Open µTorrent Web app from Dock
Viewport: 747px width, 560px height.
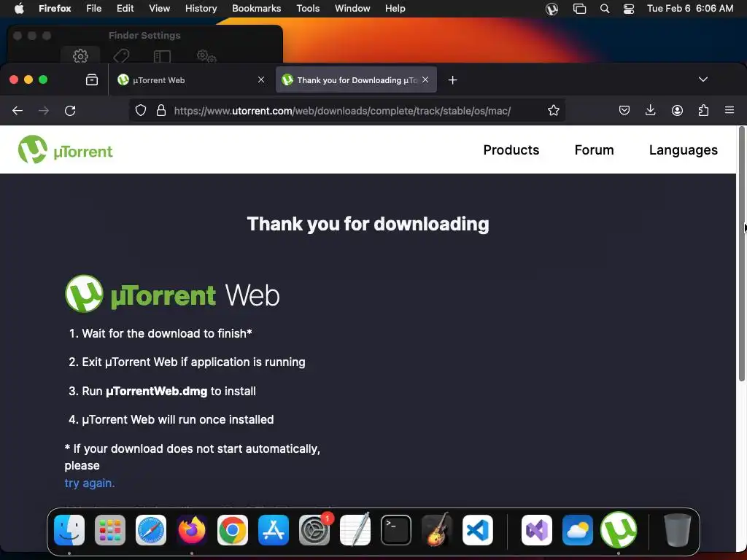click(x=619, y=529)
